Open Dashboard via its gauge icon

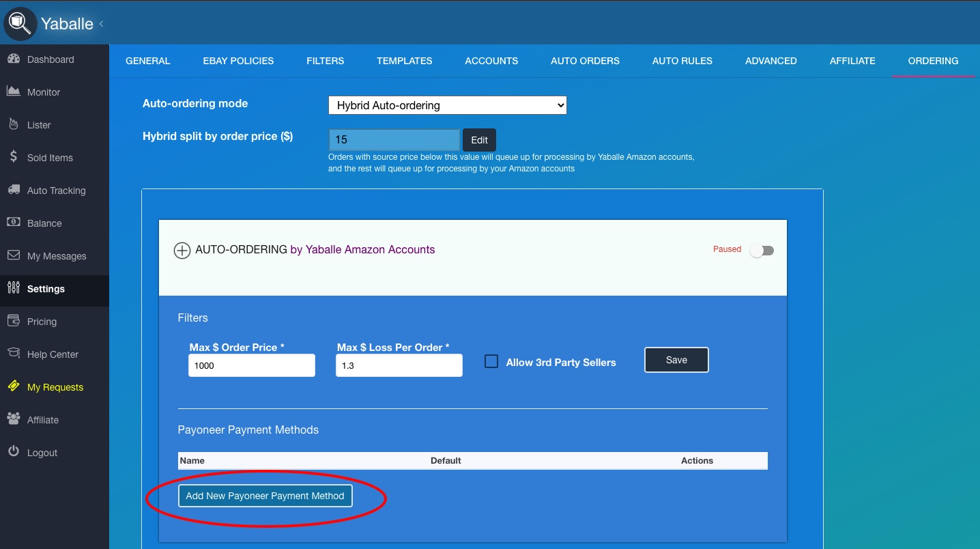(14, 59)
